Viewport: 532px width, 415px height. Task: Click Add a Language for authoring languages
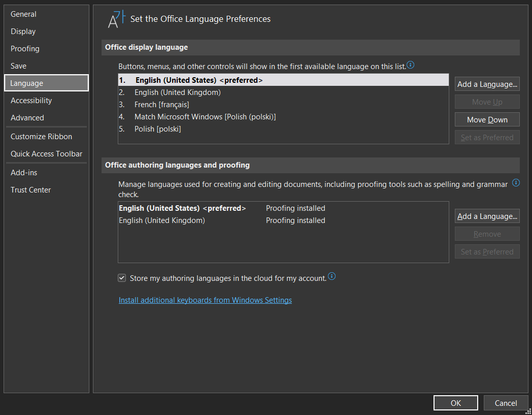[x=487, y=216]
